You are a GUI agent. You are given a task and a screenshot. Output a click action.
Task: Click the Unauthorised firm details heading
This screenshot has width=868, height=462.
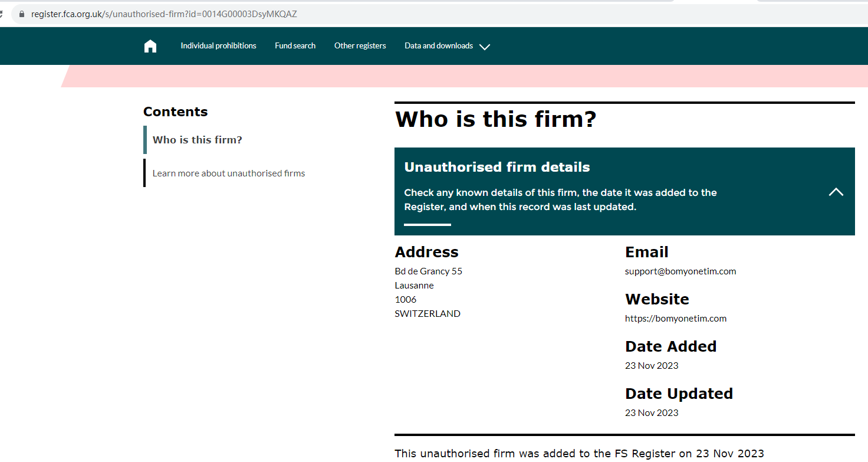[x=497, y=167]
